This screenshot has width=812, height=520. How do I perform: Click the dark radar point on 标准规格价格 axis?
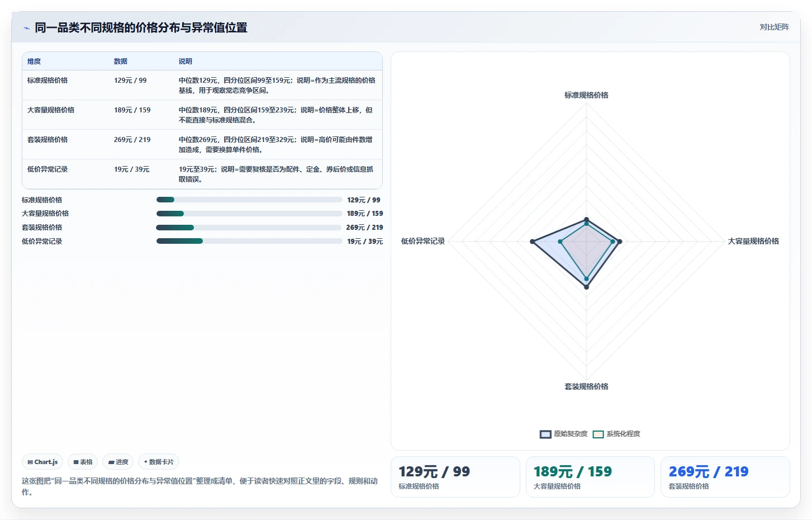point(586,219)
